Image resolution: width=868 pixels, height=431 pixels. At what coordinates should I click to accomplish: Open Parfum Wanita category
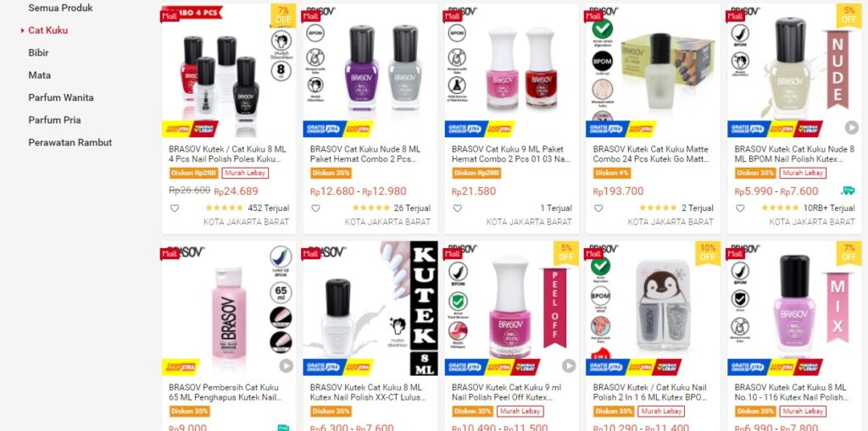point(61,97)
